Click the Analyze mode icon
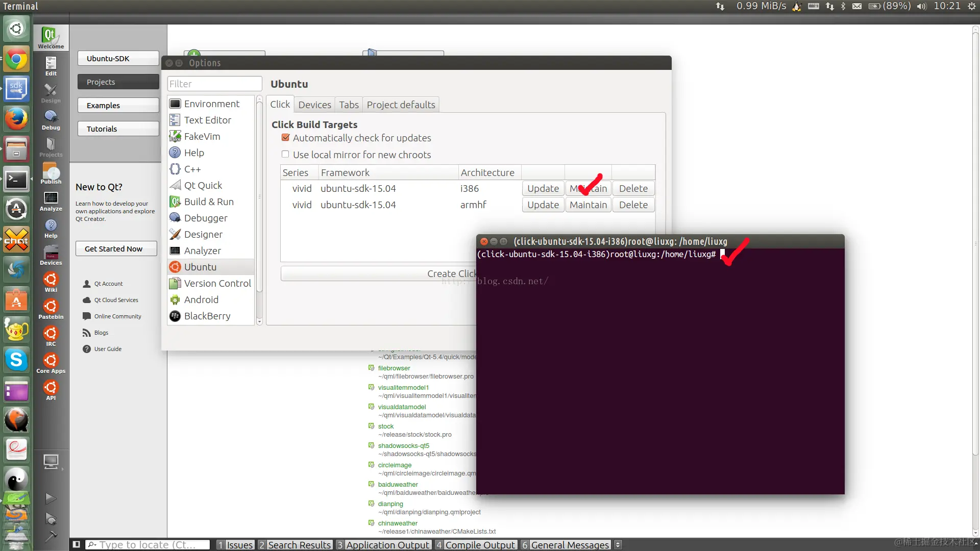Viewport: 980px width, 551px height. point(51,201)
